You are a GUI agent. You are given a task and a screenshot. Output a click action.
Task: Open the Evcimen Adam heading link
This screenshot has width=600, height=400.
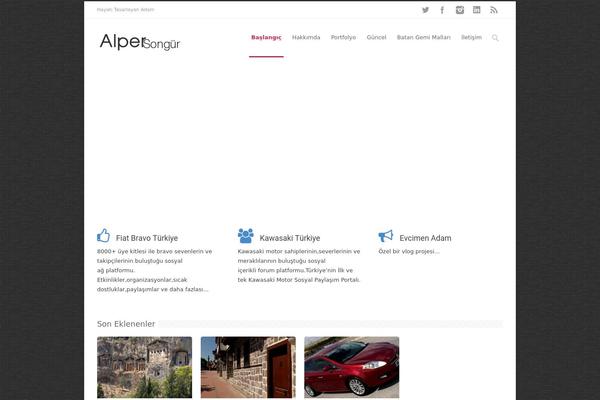pos(425,238)
